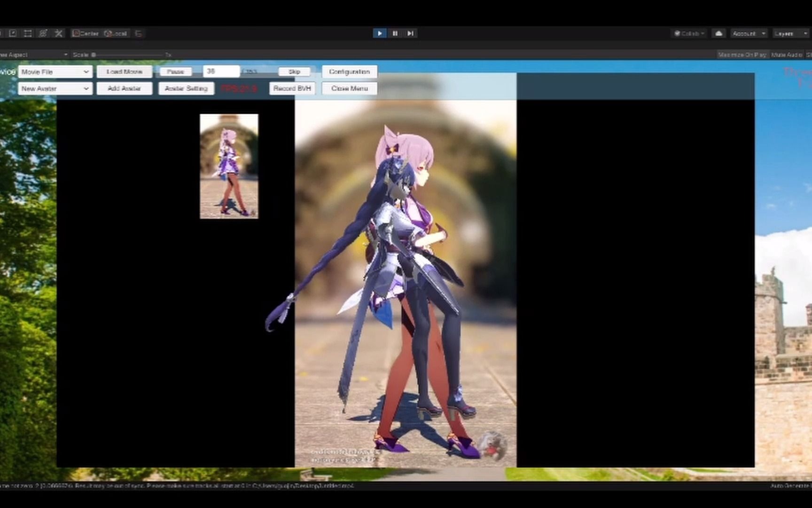Click the small video preview thumbnail
The height and width of the screenshot is (508, 812).
pyautogui.click(x=229, y=166)
